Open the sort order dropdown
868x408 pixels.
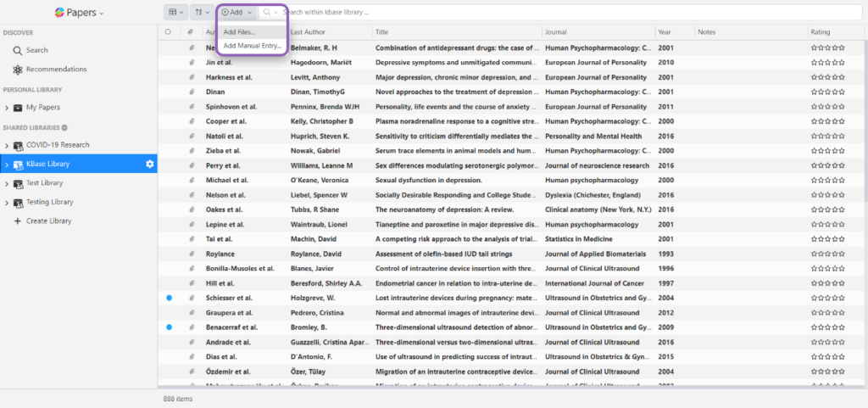point(202,13)
